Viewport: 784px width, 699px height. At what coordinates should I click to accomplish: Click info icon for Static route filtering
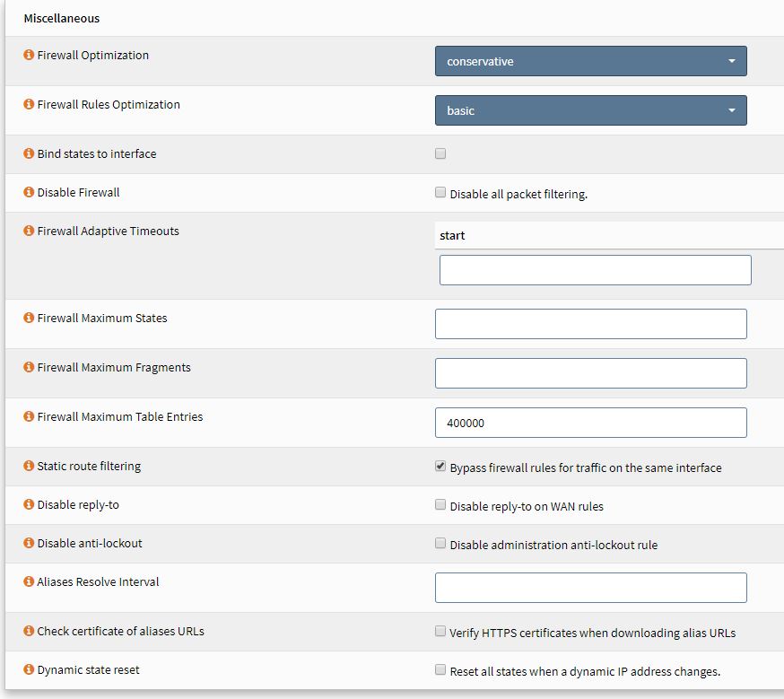(29, 466)
